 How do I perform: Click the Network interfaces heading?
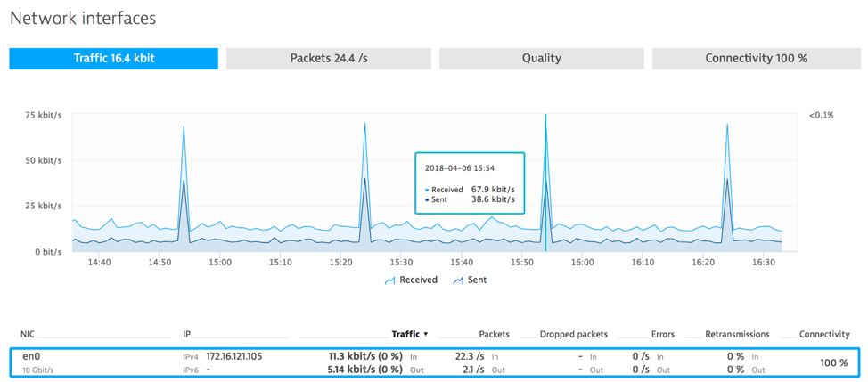pos(83,18)
